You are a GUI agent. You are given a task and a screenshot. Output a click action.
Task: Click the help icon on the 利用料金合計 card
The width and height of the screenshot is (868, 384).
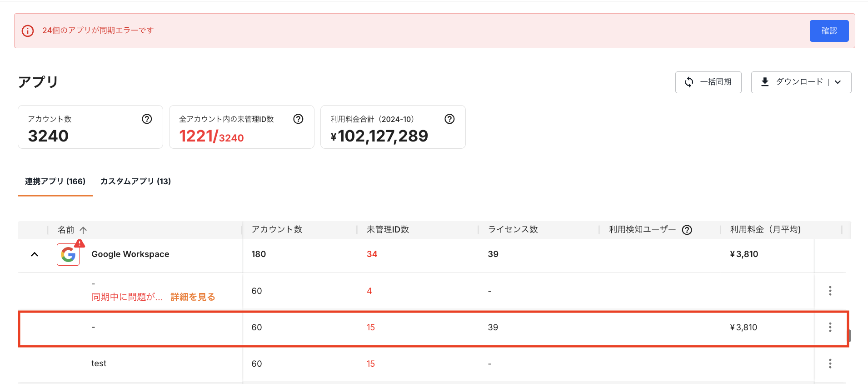point(449,119)
